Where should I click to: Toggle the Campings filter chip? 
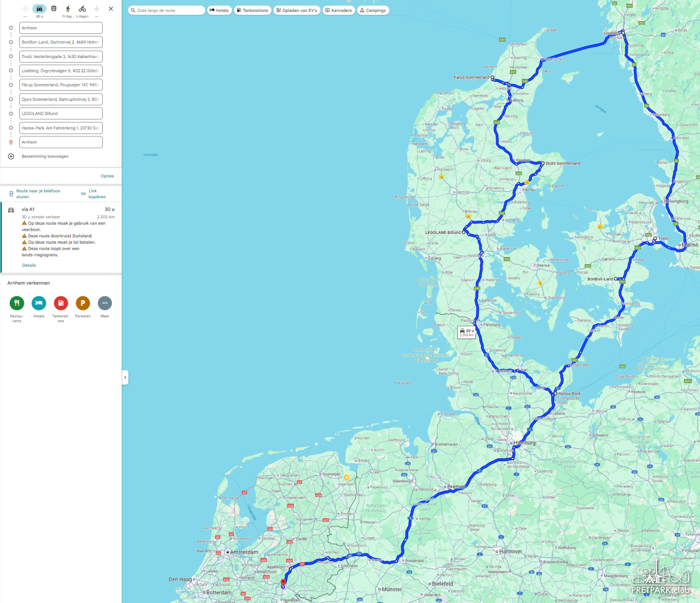point(373,10)
